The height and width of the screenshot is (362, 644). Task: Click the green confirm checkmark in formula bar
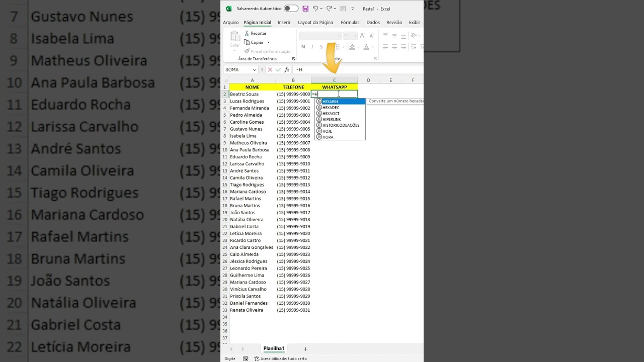click(278, 70)
